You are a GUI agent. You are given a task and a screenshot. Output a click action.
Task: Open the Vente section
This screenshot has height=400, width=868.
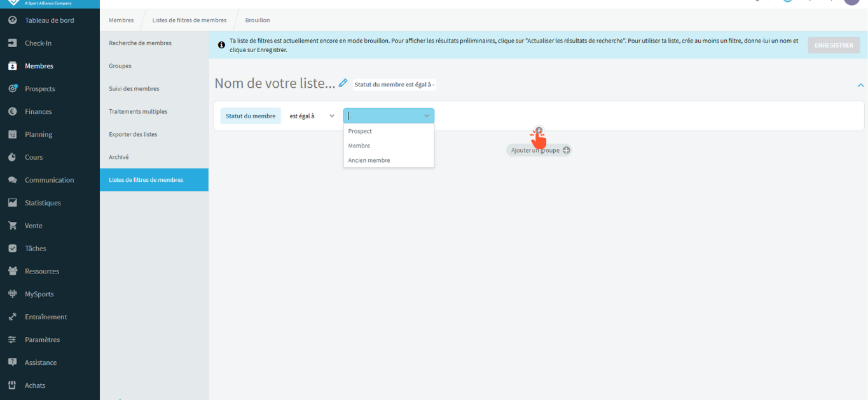(50, 226)
